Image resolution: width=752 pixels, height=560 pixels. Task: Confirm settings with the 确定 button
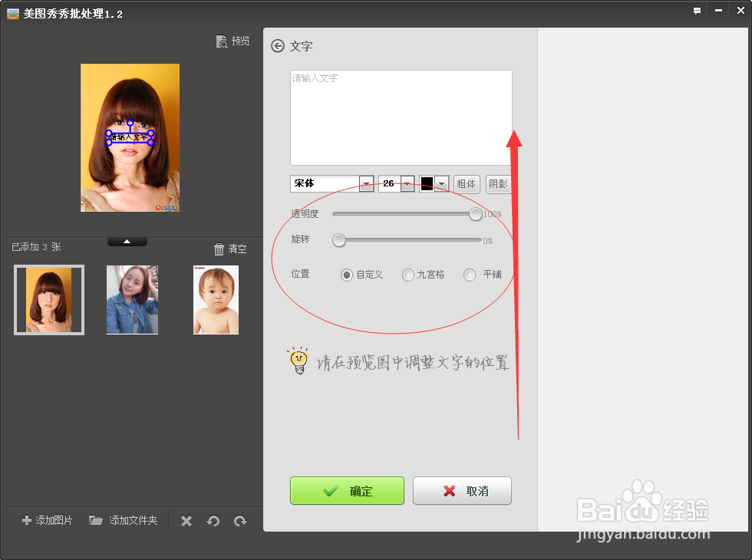pos(347,490)
